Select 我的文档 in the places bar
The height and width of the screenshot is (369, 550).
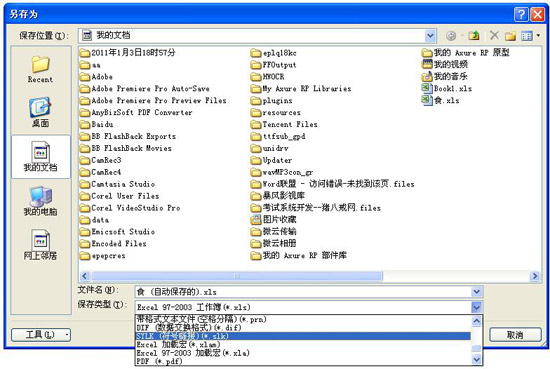pos(40,157)
